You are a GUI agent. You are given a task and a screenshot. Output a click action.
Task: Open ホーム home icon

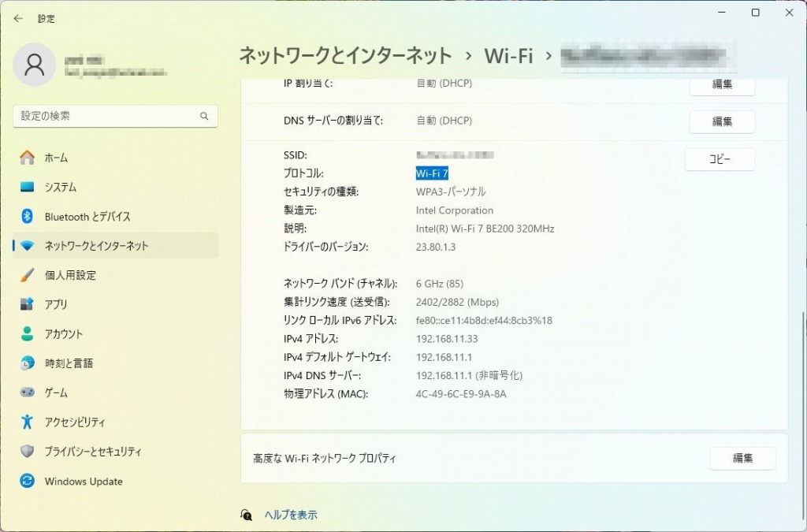point(28,158)
